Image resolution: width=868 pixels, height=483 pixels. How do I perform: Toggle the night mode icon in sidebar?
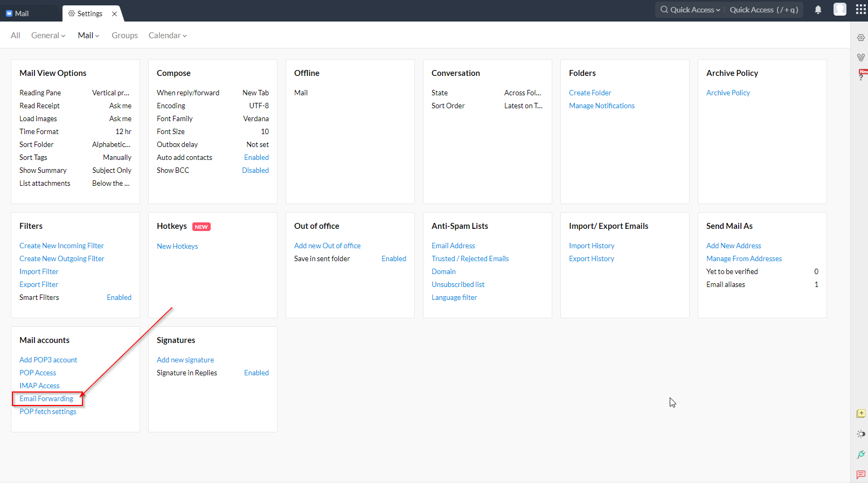[x=861, y=434]
